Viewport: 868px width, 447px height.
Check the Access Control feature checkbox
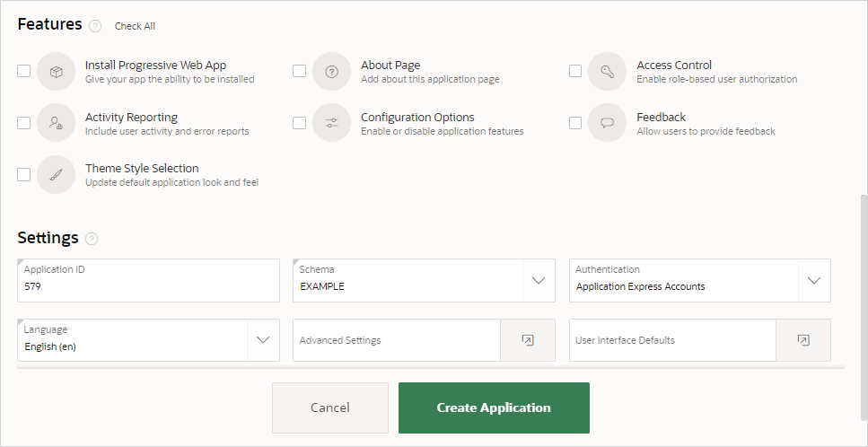575,72
